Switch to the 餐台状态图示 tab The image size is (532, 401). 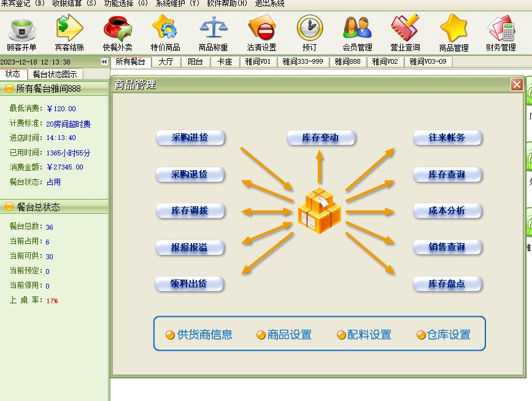[x=55, y=74]
